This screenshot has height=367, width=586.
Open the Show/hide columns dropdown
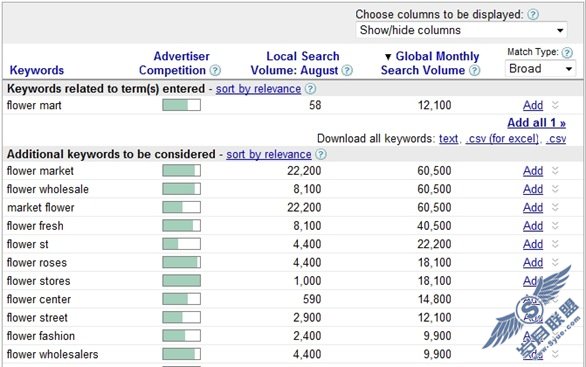pos(462,30)
